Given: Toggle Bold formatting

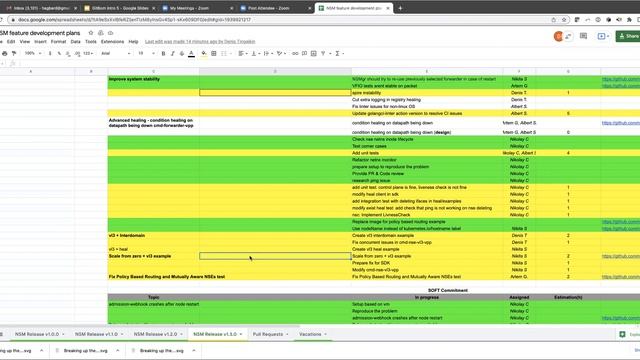Looking at the screenshot, I should (x=163, y=53).
